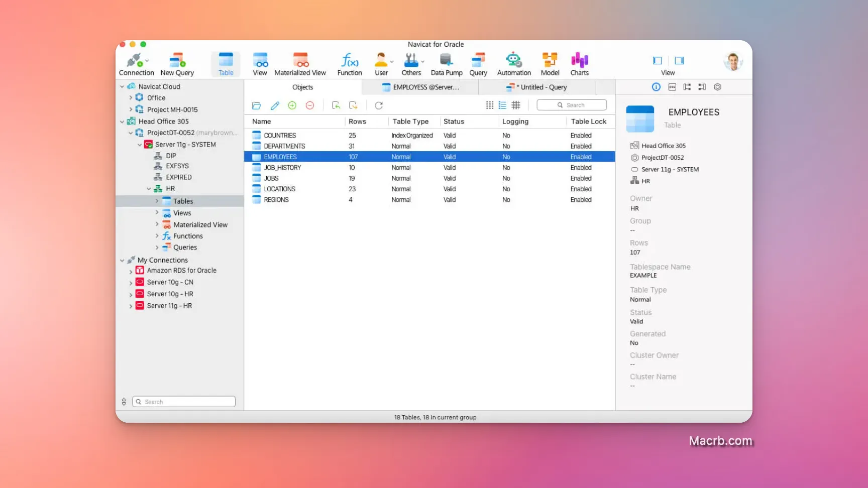Collapse the Navicat Cloud tree node
Screen dimensions: 868x488
click(122, 86)
